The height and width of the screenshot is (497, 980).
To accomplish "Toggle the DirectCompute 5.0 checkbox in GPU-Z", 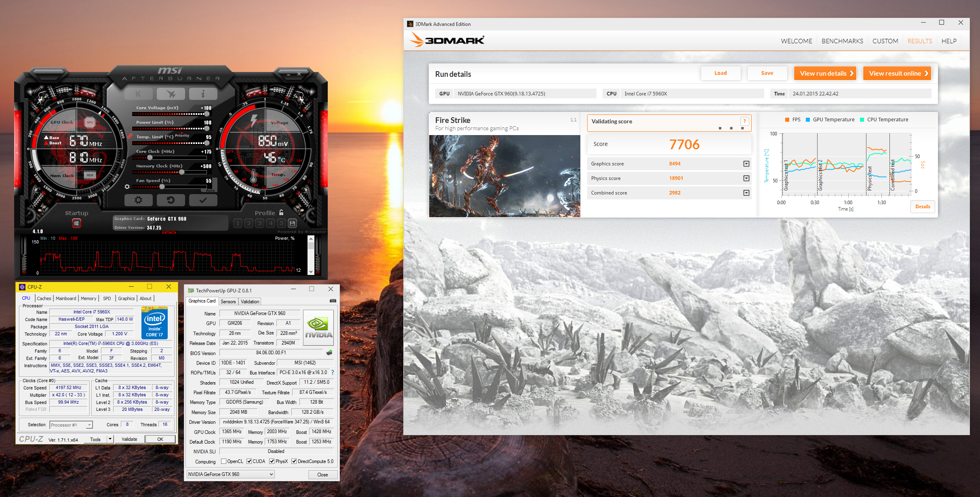I will click(x=294, y=461).
